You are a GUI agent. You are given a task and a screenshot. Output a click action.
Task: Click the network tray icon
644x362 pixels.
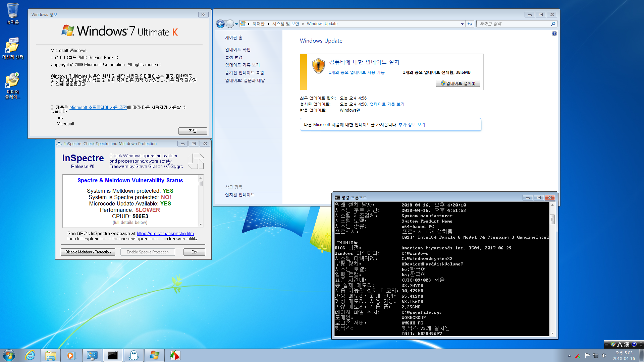(x=596, y=356)
